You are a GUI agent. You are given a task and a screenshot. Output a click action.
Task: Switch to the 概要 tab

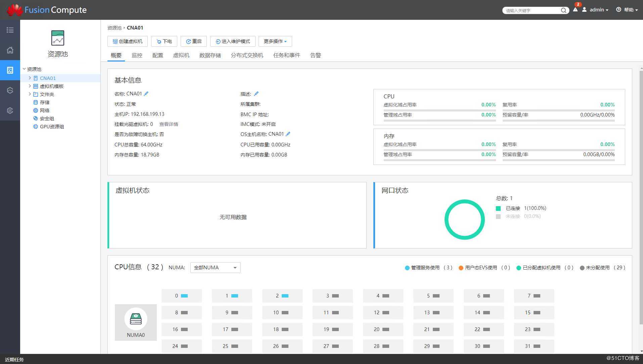click(116, 55)
